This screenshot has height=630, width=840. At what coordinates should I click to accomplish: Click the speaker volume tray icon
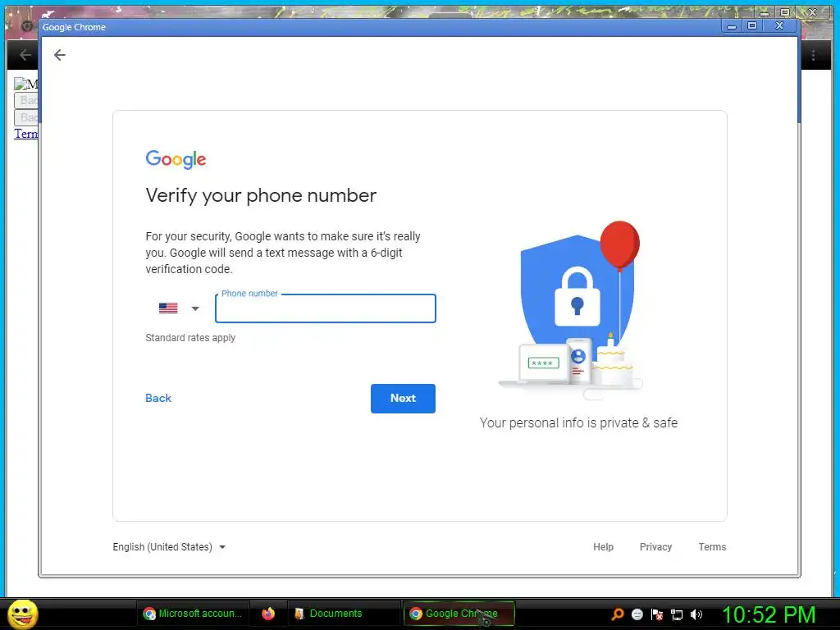[x=696, y=614]
